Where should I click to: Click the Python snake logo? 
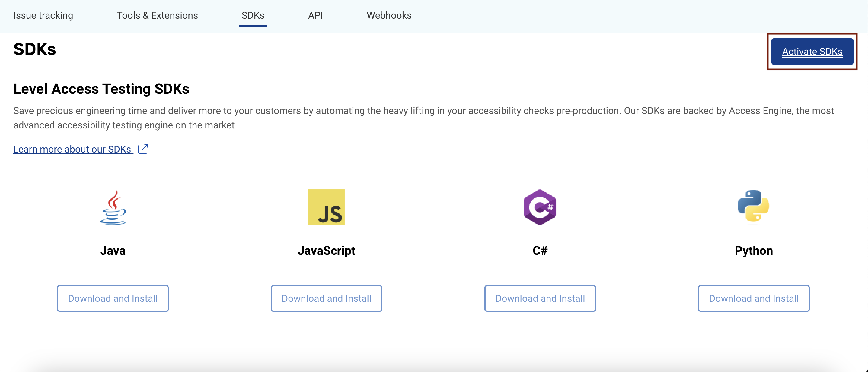tap(753, 206)
